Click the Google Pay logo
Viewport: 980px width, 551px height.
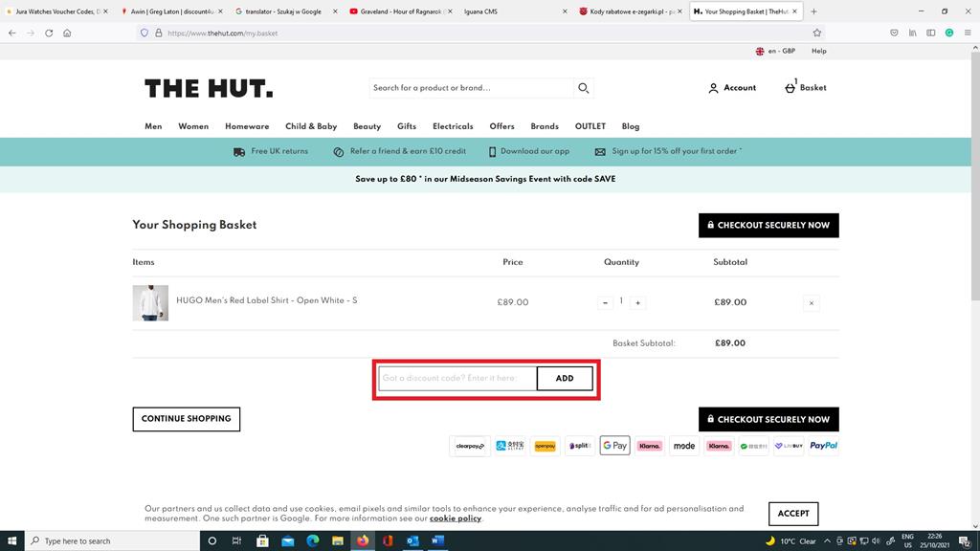point(615,446)
